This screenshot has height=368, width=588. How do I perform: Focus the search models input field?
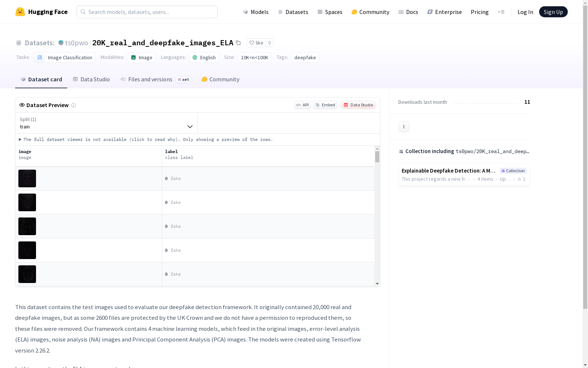coord(147,12)
